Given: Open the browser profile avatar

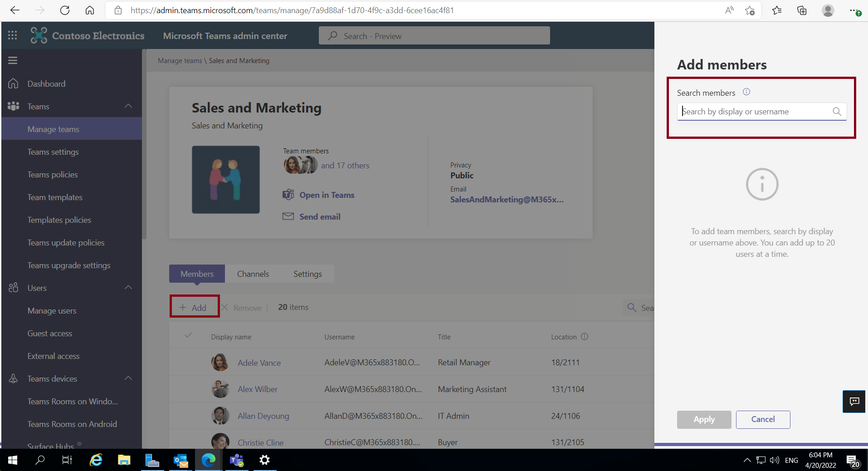Looking at the screenshot, I should 828,10.
